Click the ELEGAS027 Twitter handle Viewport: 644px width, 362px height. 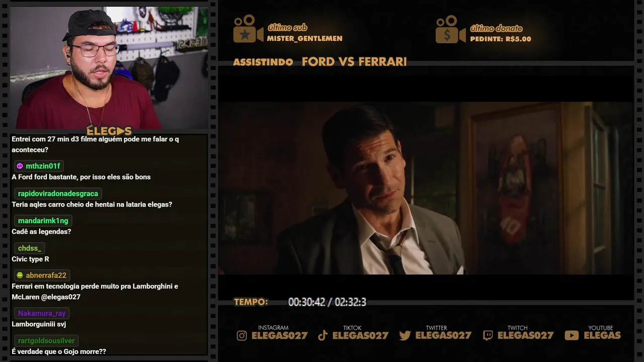pyautogui.click(x=443, y=336)
